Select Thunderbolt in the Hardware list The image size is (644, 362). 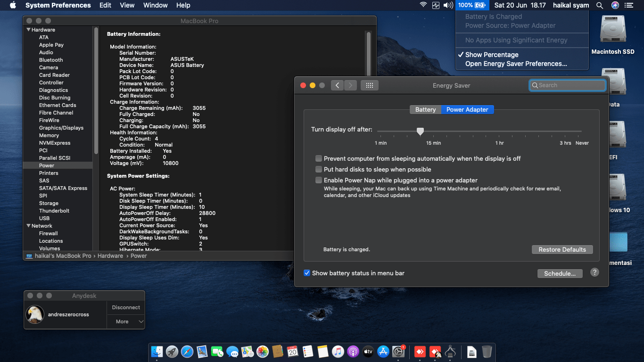pyautogui.click(x=54, y=211)
